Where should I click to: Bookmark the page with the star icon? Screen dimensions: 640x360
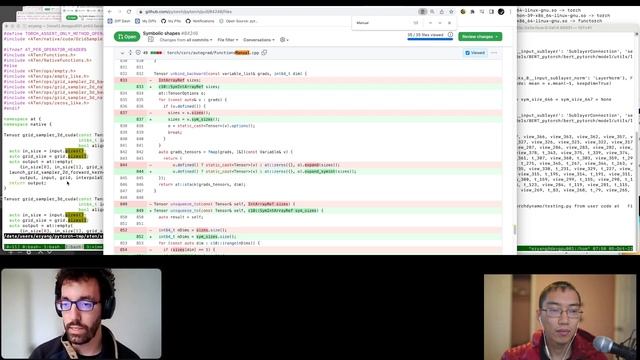[451, 12]
